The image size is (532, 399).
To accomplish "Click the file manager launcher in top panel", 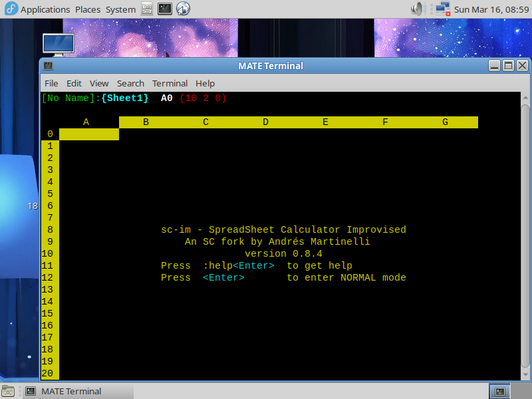I will 147,9.
